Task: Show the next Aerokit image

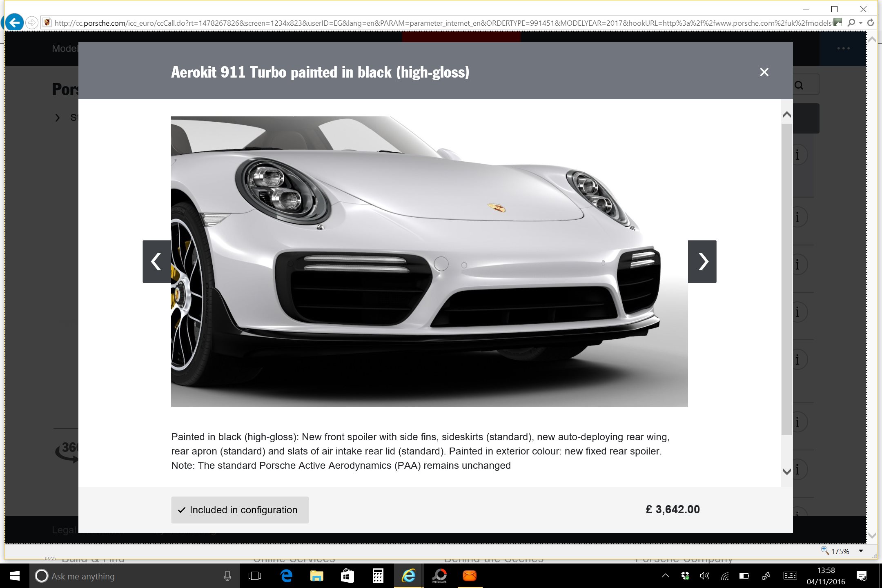Action: click(702, 261)
